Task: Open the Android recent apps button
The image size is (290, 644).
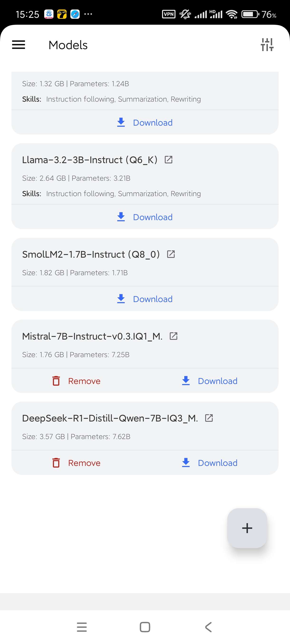Action: click(x=82, y=627)
